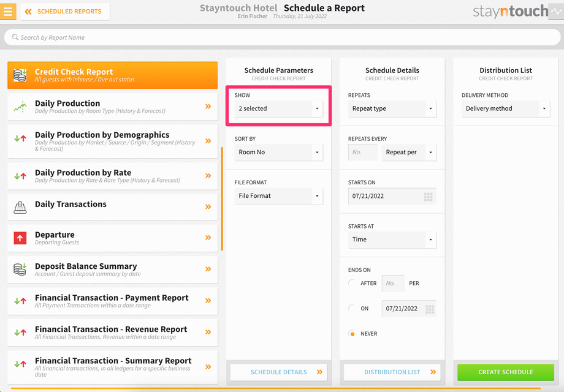Open Deposit Balance Summary chevron
The image size is (564, 392).
(x=208, y=269)
